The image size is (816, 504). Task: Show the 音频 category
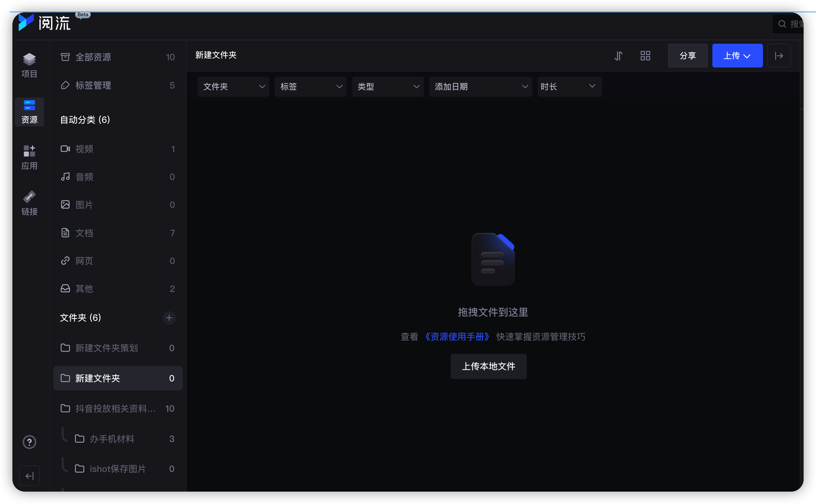tap(118, 177)
